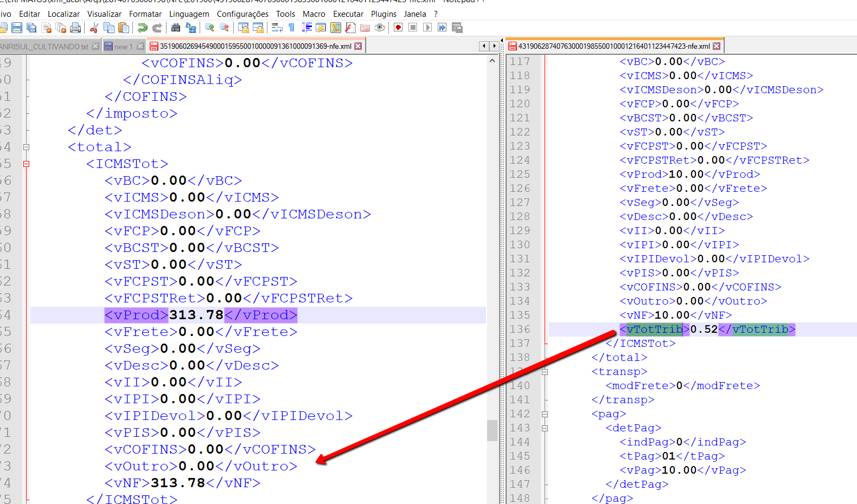This screenshot has height=504, width=857.
Task: Click the Close All documents icon
Action: (x=61, y=28)
